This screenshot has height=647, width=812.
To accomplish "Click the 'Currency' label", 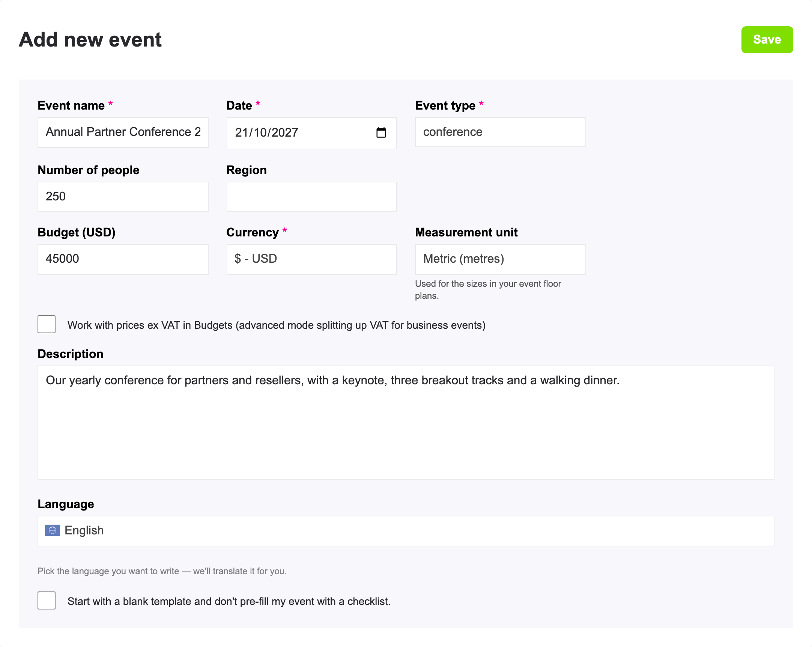I will [x=252, y=232].
